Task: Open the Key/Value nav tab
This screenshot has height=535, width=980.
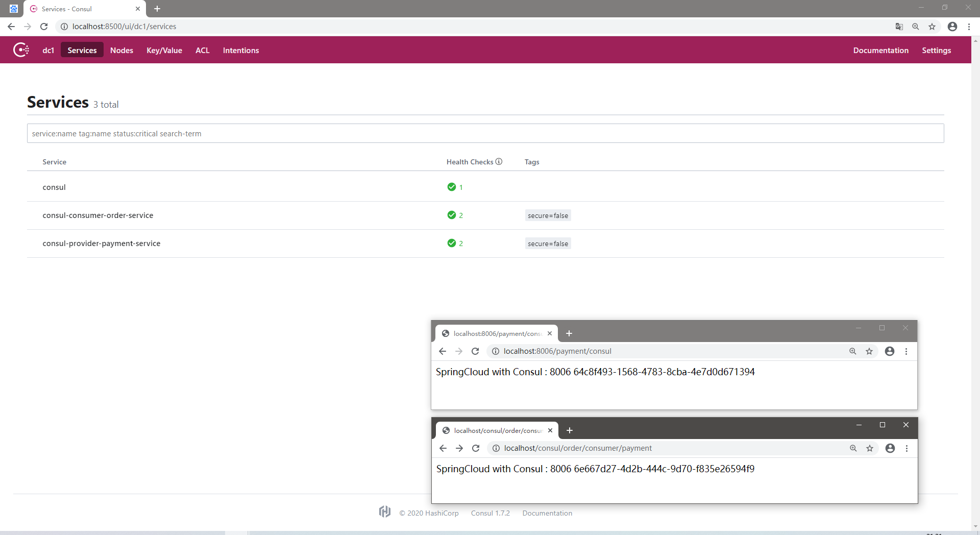Action: 164,50
